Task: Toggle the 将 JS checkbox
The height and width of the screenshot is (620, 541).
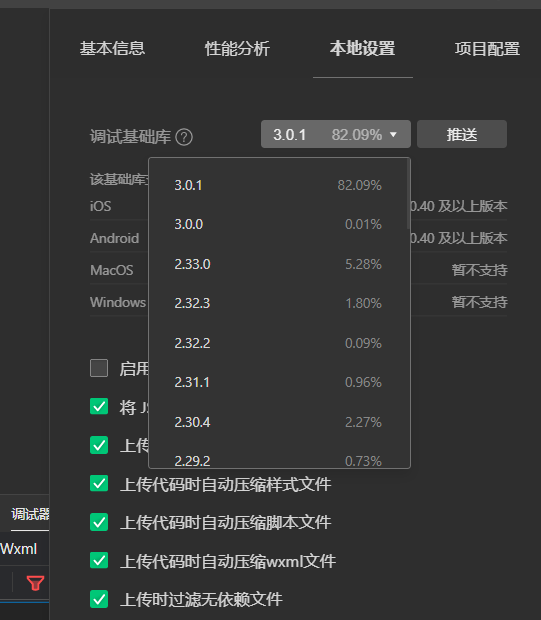Action: click(x=99, y=406)
